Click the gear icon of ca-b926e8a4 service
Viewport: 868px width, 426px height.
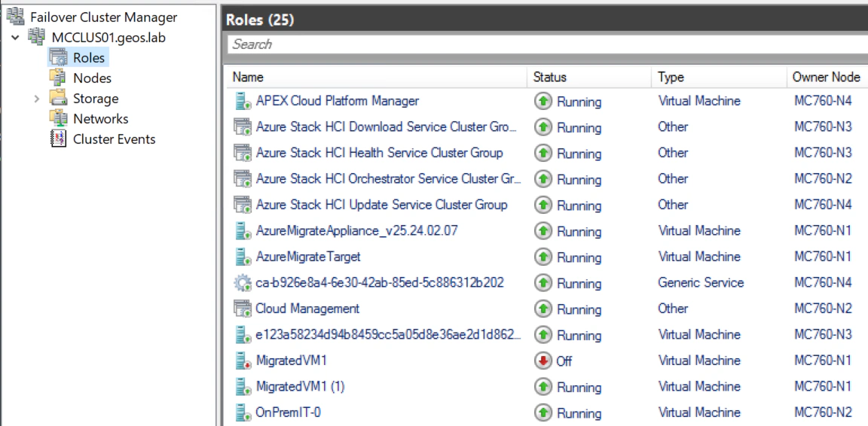[243, 283]
